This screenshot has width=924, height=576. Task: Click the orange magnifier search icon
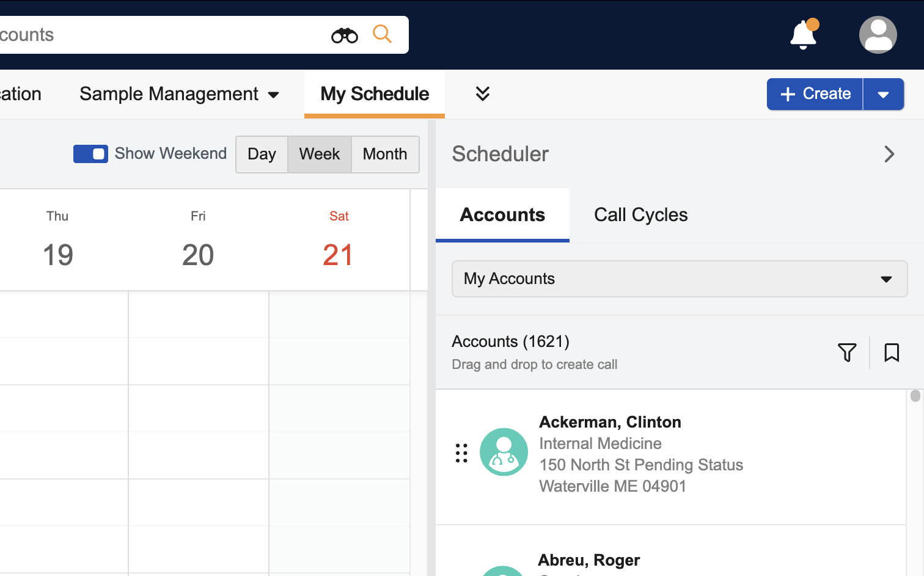pos(382,34)
